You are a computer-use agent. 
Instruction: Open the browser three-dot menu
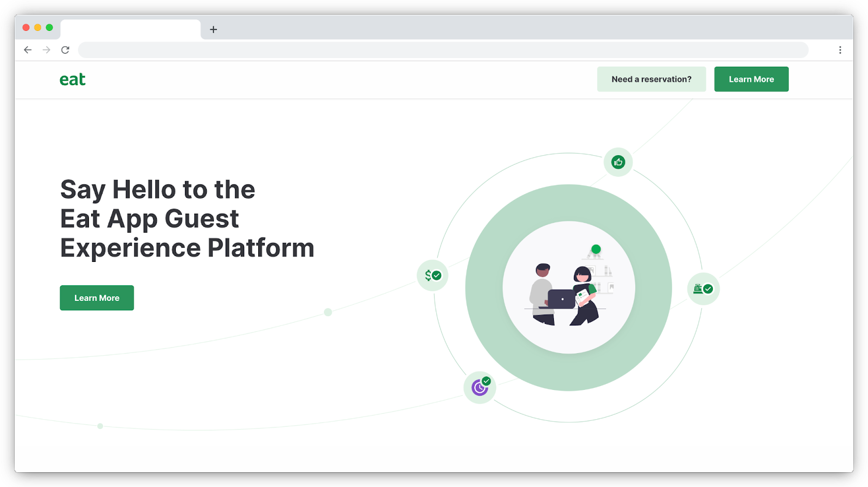tap(840, 50)
